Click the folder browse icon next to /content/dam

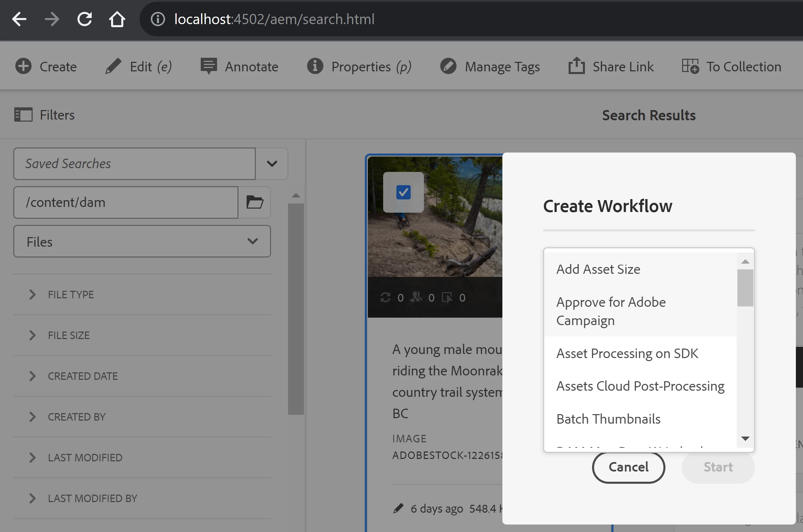point(254,202)
